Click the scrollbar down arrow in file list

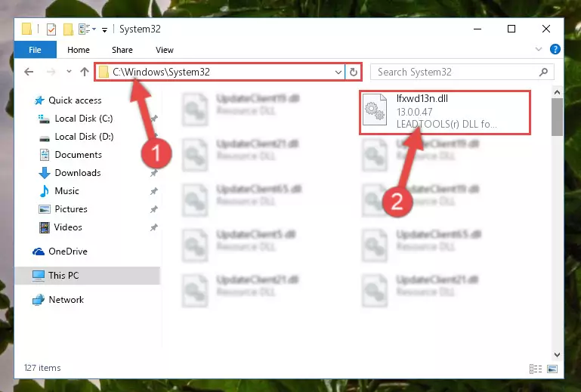point(557,354)
